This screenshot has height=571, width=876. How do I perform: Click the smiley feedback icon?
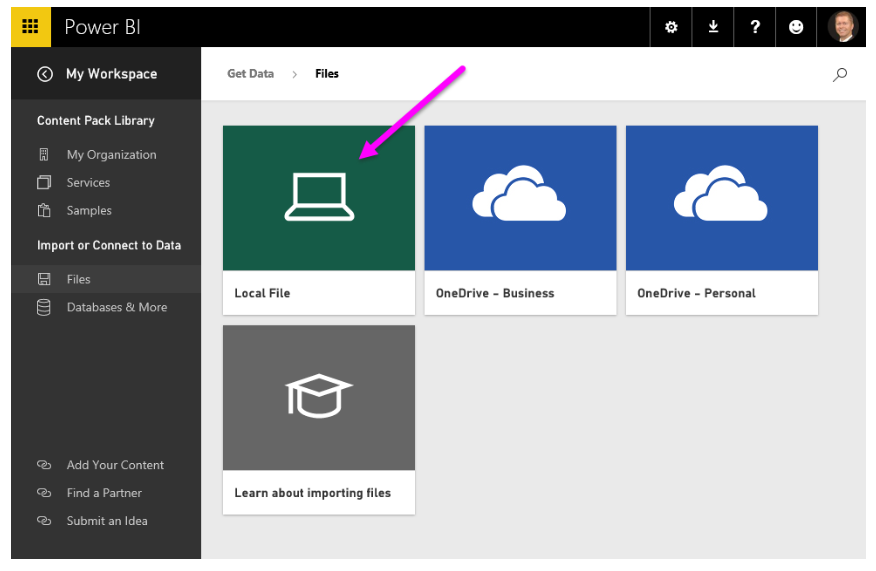(x=796, y=27)
